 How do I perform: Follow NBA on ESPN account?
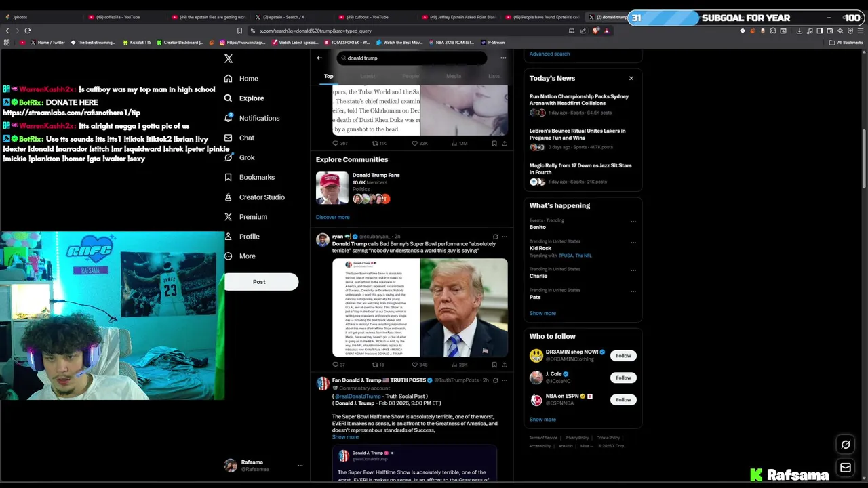tap(623, 400)
